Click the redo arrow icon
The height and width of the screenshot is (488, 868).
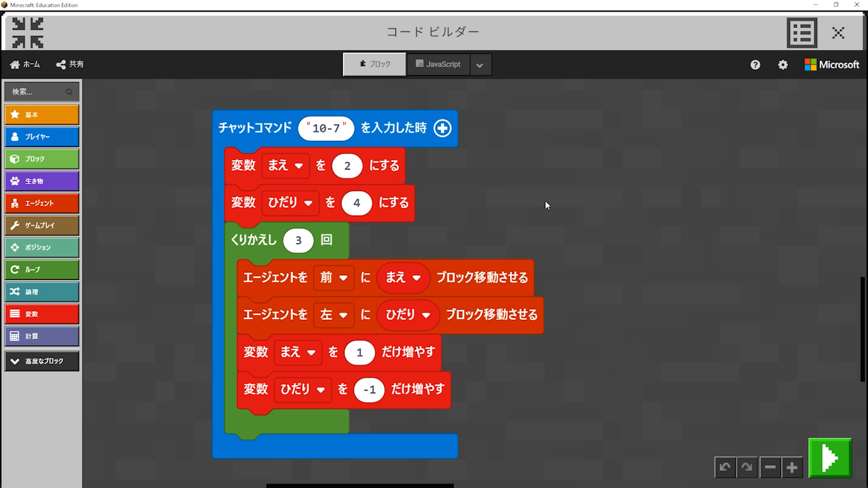(747, 467)
